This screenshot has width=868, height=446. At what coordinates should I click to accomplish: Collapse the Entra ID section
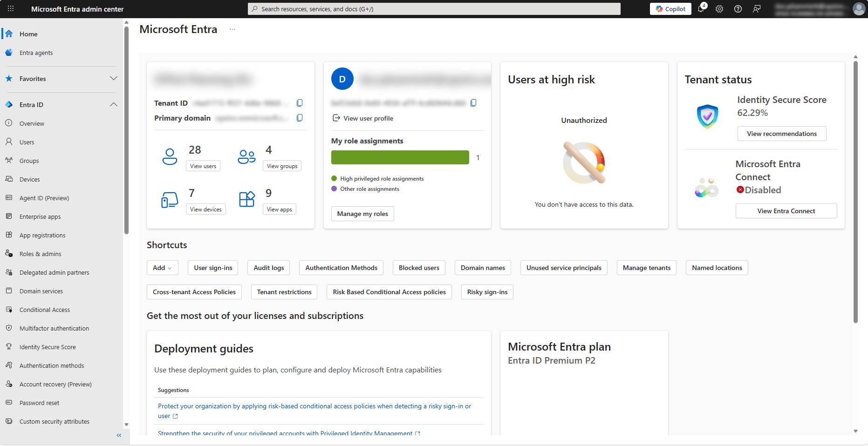pyautogui.click(x=113, y=105)
